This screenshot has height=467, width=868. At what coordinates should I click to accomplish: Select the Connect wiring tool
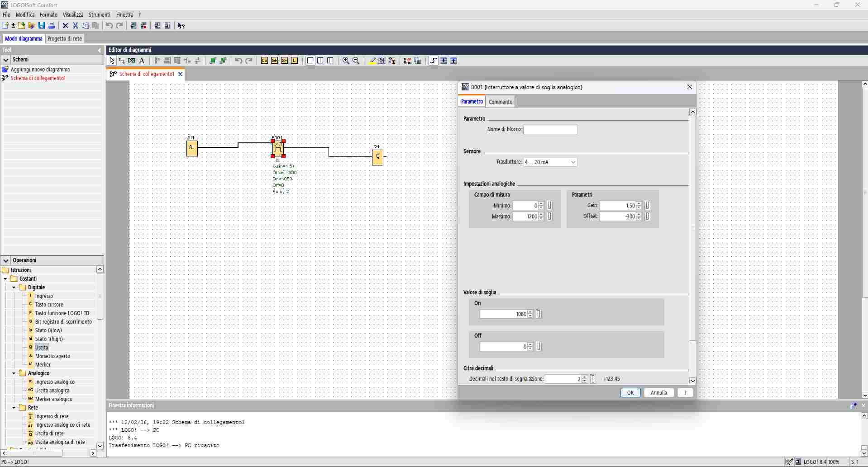point(122,61)
